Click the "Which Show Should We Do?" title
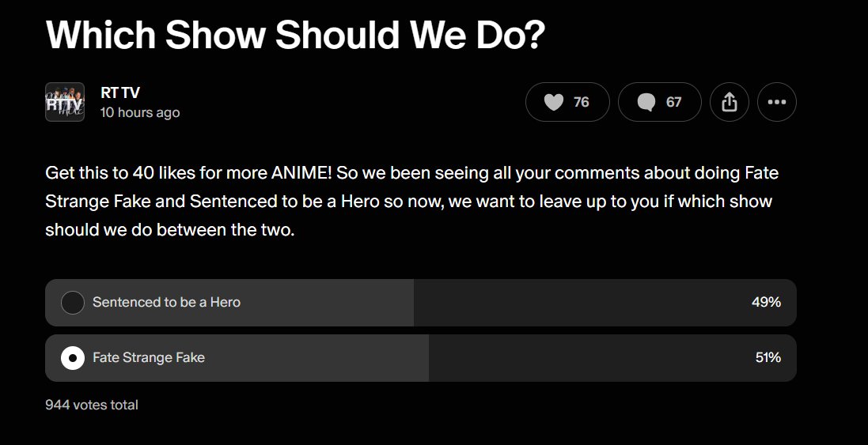This screenshot has height=445, width=868. [x=296, y=35]
